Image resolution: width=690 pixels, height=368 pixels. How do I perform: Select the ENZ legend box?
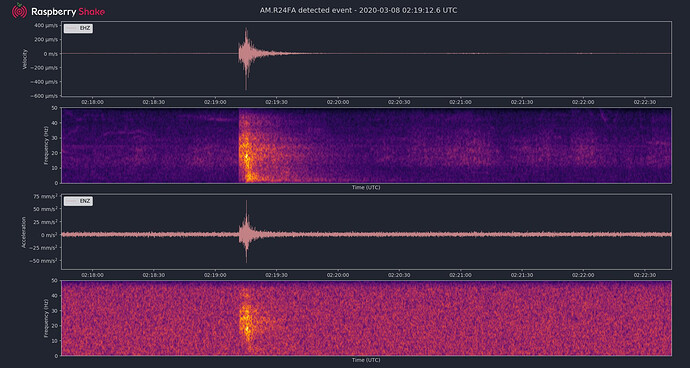tap(78, 201)
